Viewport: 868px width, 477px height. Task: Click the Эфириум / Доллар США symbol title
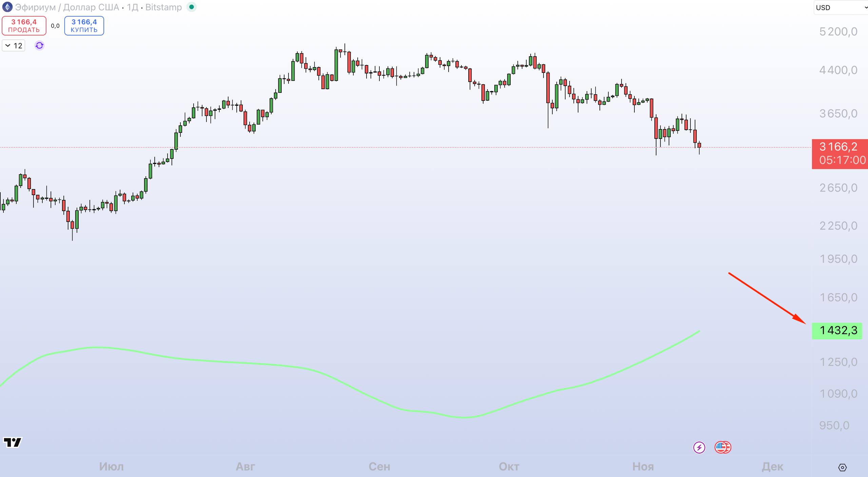(x=67, y=7)
